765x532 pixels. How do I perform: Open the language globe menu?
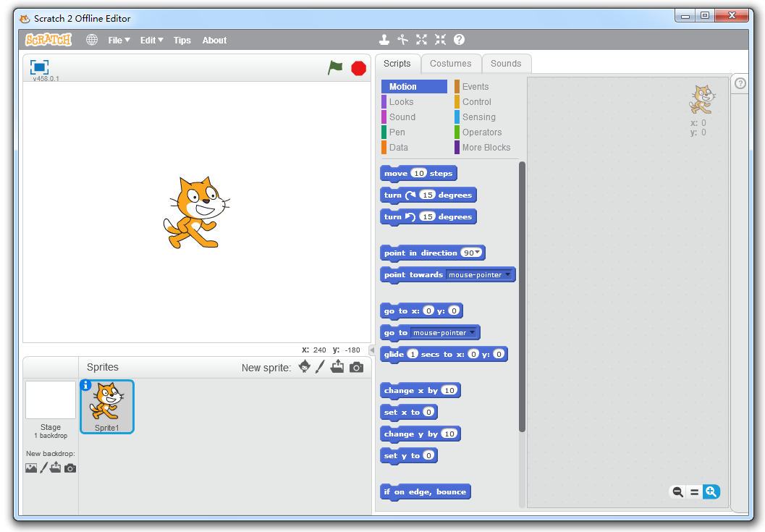tap(92, 41)
